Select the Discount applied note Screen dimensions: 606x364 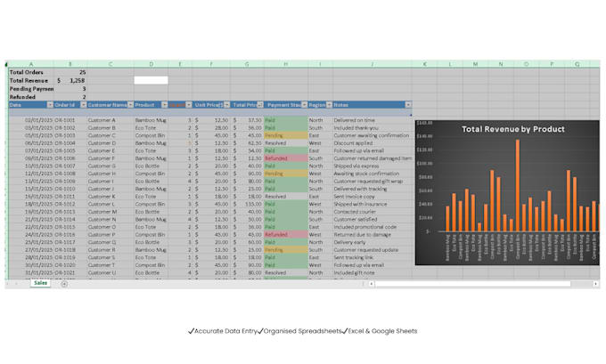pos(373,143)
